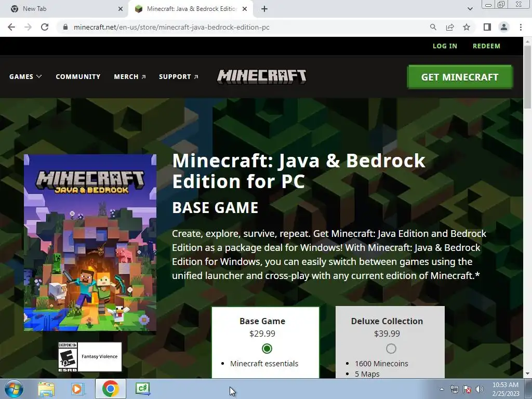Open the MERCH external link
The width and height of the screenshot is (532, 399).
point(130,77)
